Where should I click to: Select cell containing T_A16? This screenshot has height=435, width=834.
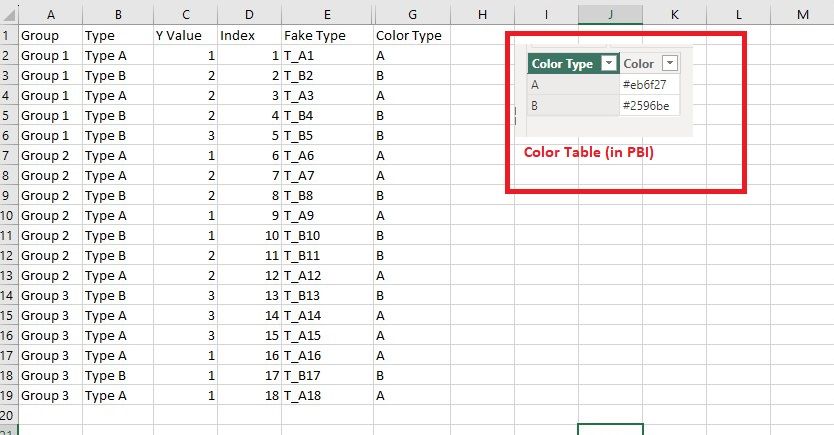tap(327, 355)
